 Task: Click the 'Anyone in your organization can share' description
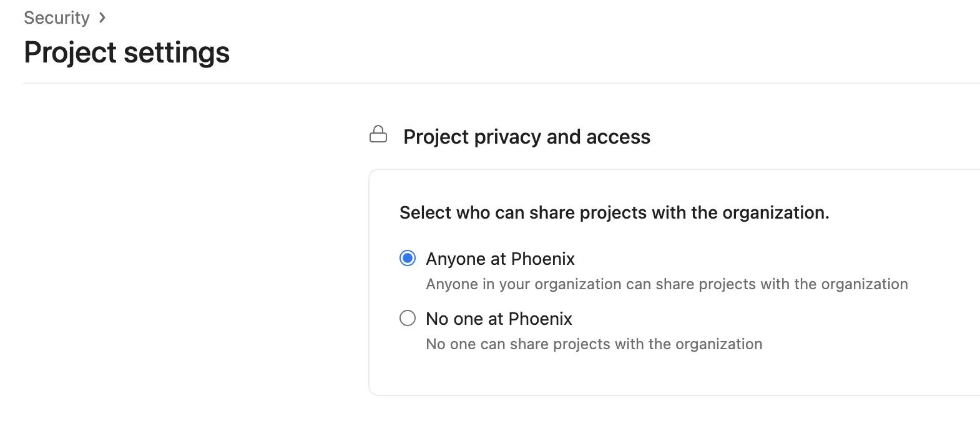pyautogui.click(x=666, y=284)
